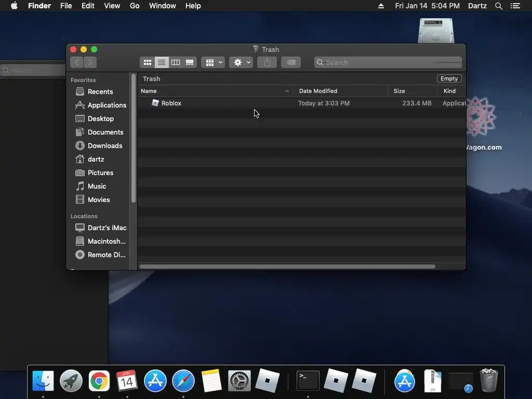Click the Today at 3:03 PM date
The width and height of the screenshot is (532, 399).
324,103
